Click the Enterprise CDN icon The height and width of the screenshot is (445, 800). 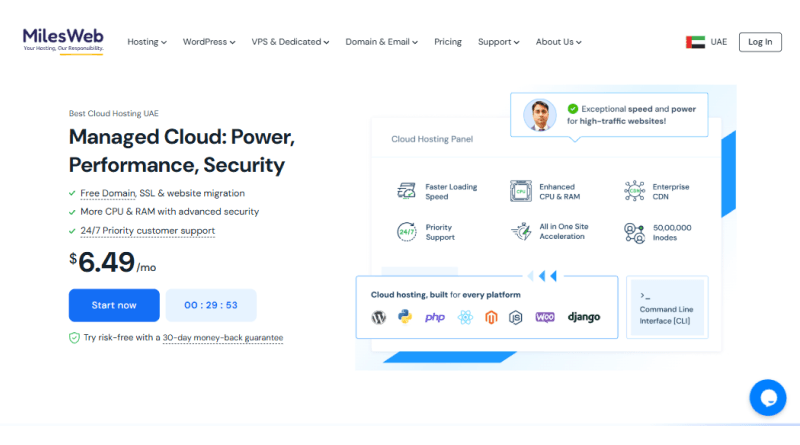click(634, 191)
